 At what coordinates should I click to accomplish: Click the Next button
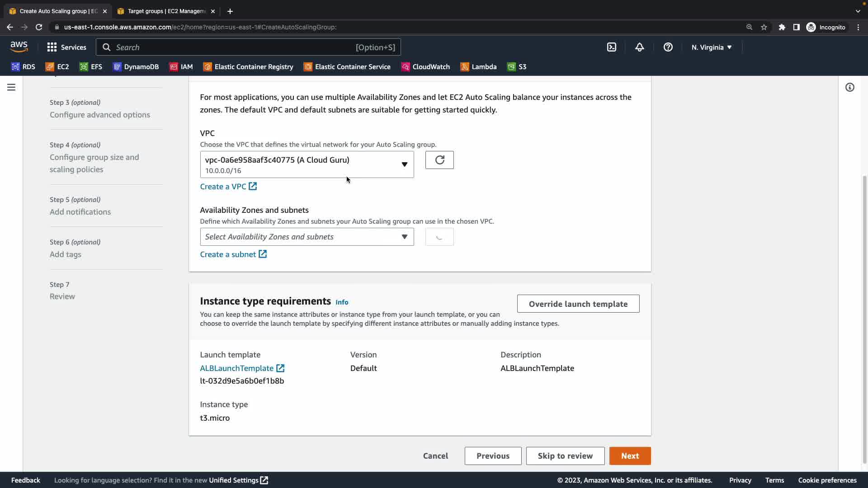click(629, 455)
